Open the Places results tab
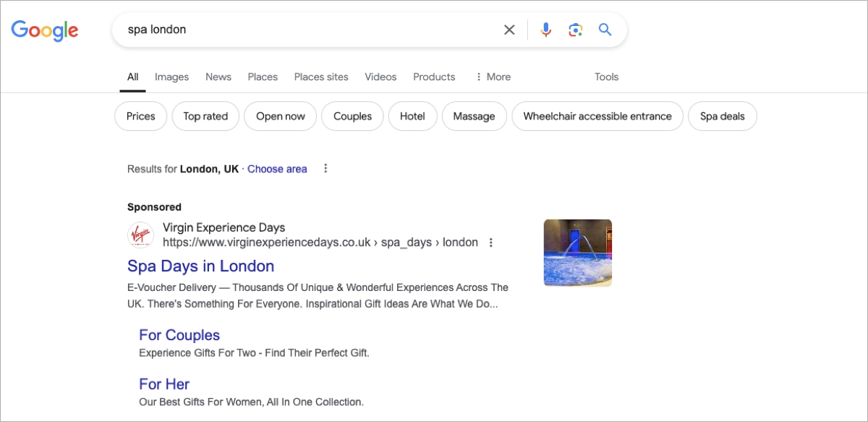Image resolution: width=868 pixels, height=422 pixels. click(263, 77)
